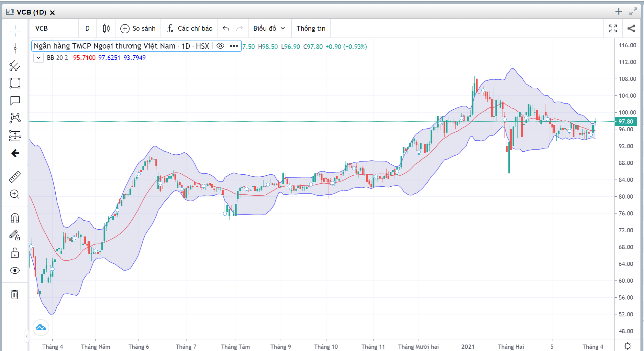The height and width of the screenshot is (351, 644).
Task: Select the long position forecast tool
Action: click(x=15, y=136)
